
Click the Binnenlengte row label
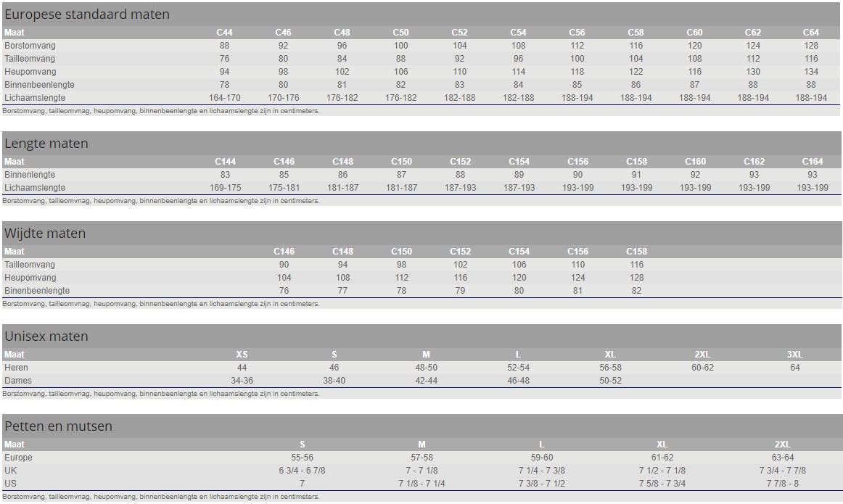tap(30, 175)
